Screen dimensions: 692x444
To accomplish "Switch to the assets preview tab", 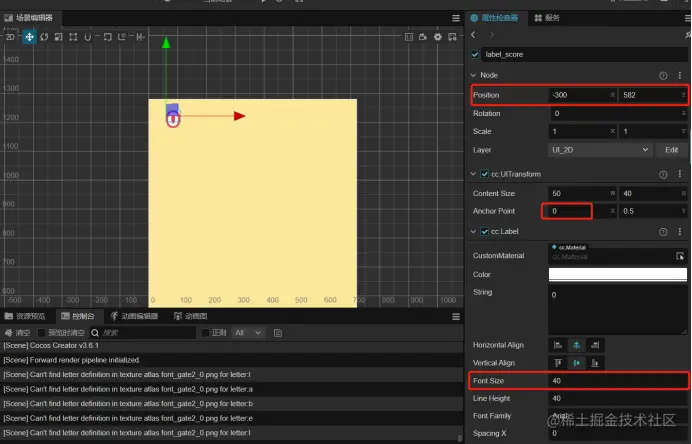I will [x=25, y=316].
